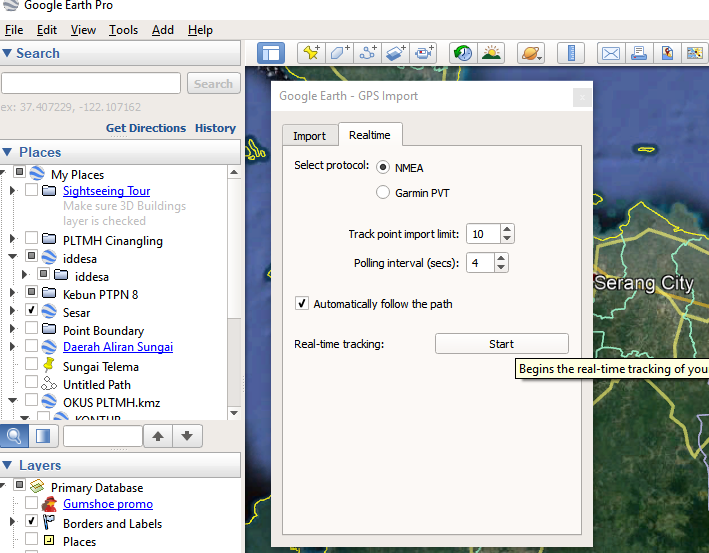Decrease the Polling interval value

(501, 268)
